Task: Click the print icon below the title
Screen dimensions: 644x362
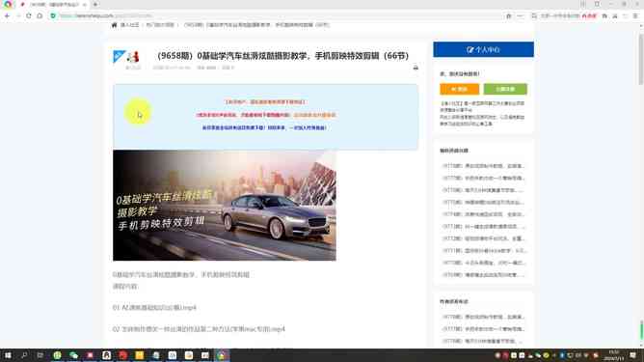Action: coord(416,68)
